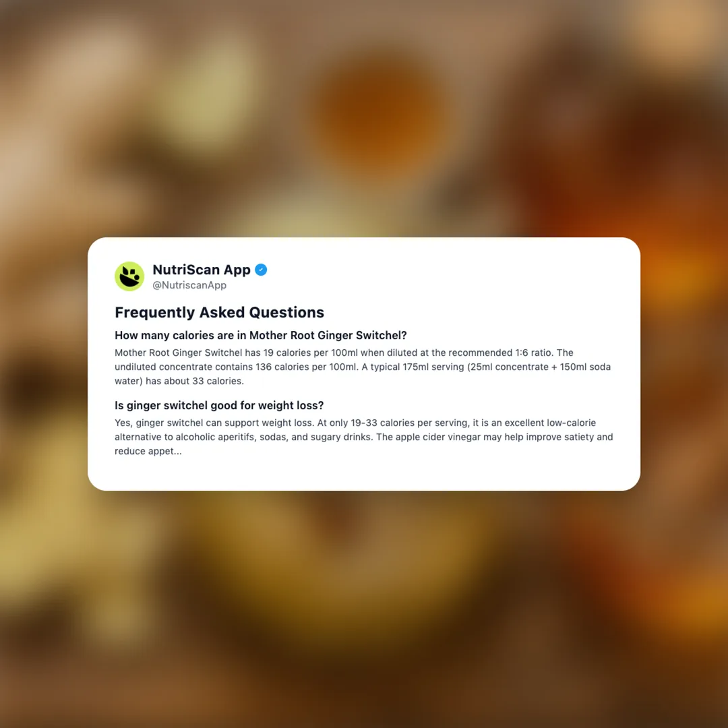Screen dimensions: 728x728
Task: Click the "water) has about 33 calories" line
Action: click(179, 381)
